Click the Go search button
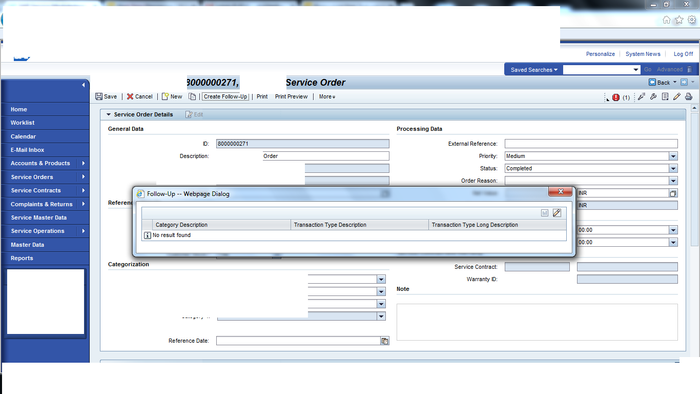Screen dimensions: 700x394 648,70
